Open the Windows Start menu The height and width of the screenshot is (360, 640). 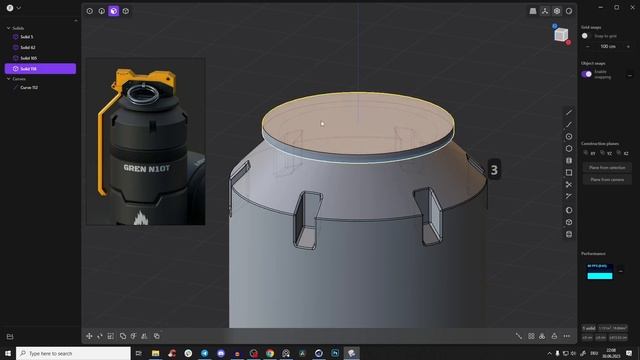[x=8, y=353]
